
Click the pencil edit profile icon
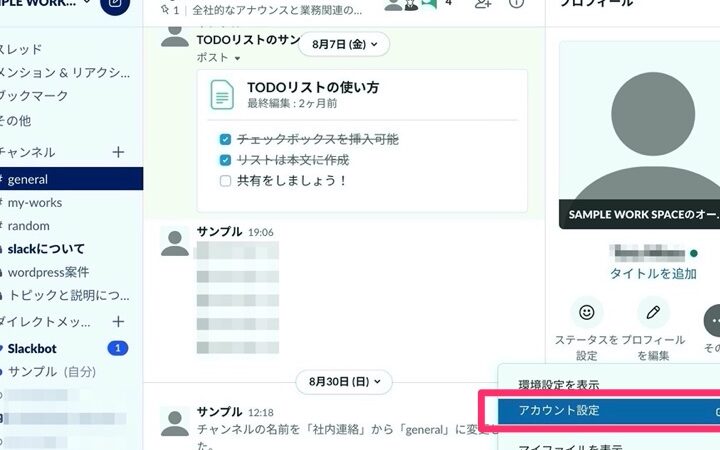click(653, 312)
